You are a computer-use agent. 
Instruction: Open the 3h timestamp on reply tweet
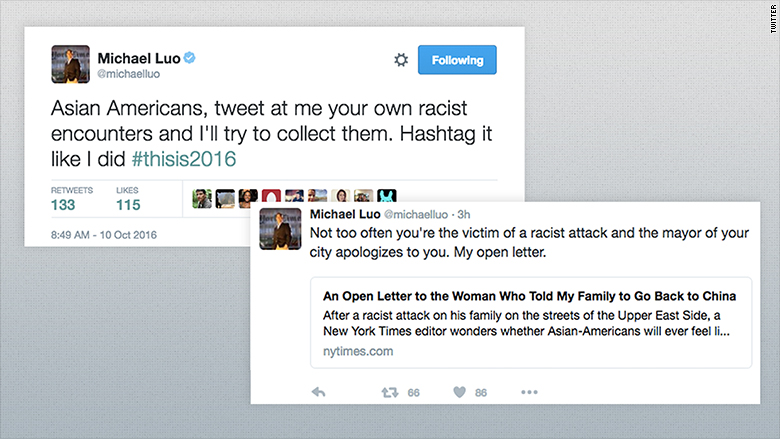pos(464,214)
